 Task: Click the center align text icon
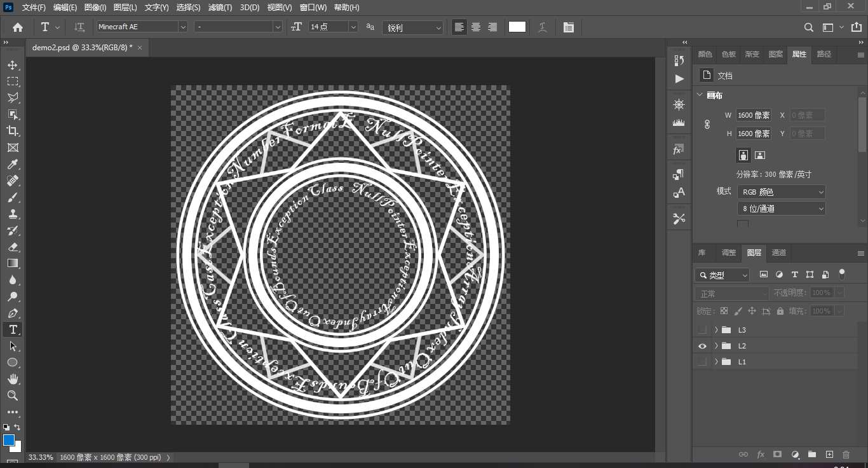click(475, 27)
